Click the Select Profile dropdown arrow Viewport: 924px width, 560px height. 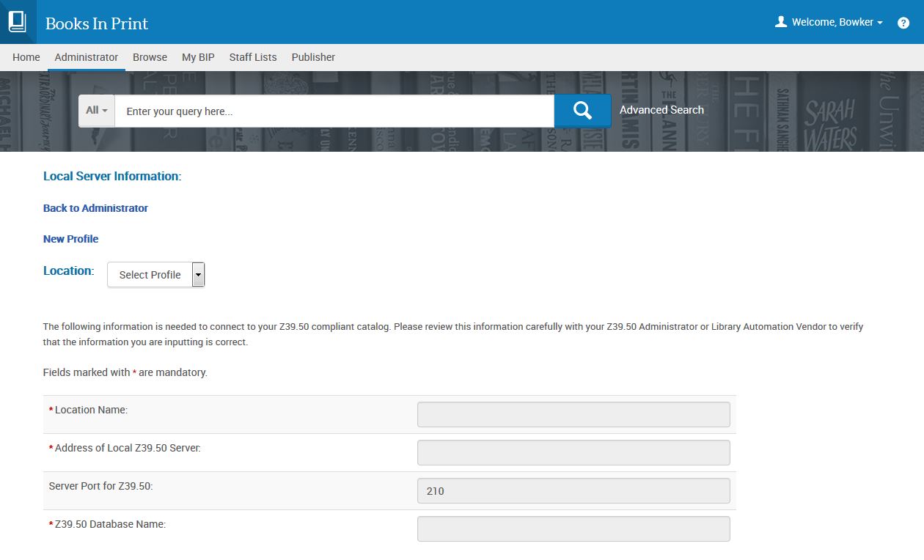(198, 275)
